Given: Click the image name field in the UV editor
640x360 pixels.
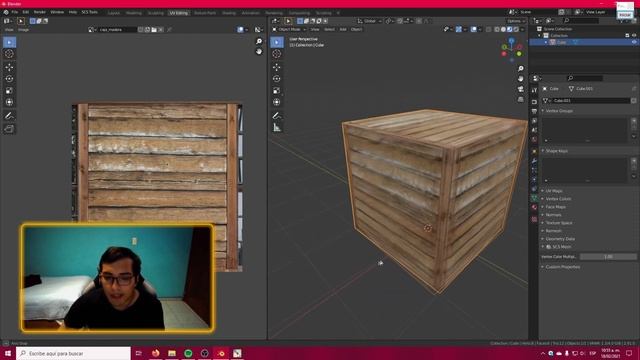Looking at the screenshot, I should click(117, 30).
